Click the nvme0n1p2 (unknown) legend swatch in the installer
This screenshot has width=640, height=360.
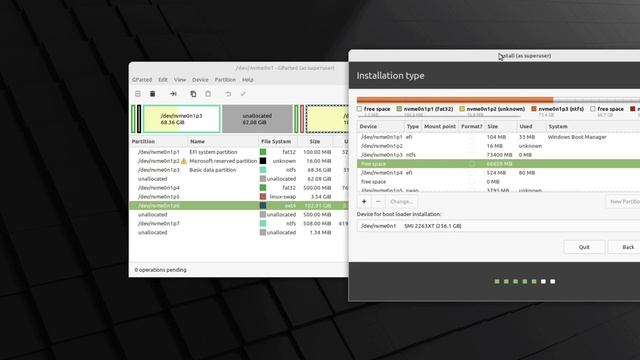tap(462, 109)
